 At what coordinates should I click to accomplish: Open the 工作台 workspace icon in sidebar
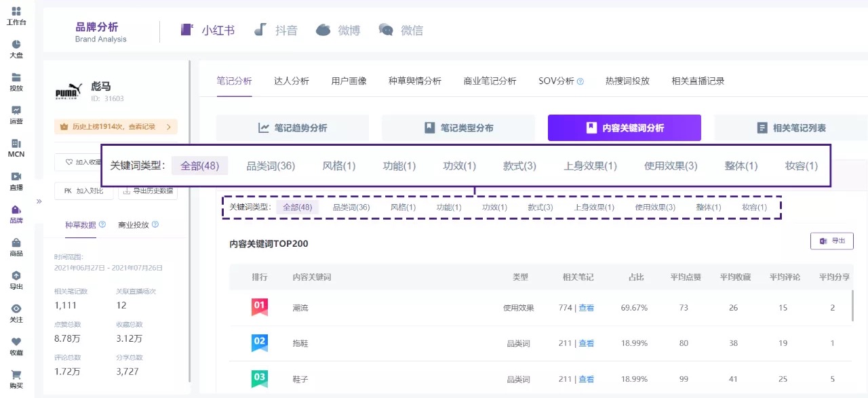click(x=16, y=12)
